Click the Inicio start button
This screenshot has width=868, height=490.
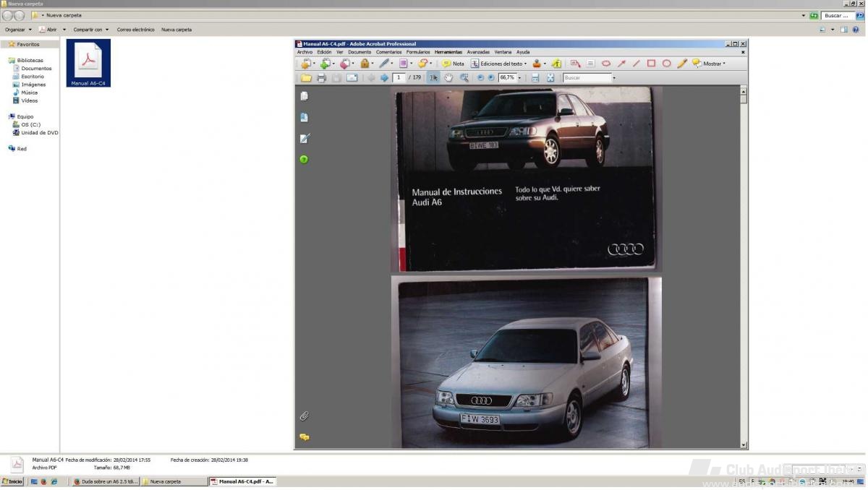(x=12, y=481)
